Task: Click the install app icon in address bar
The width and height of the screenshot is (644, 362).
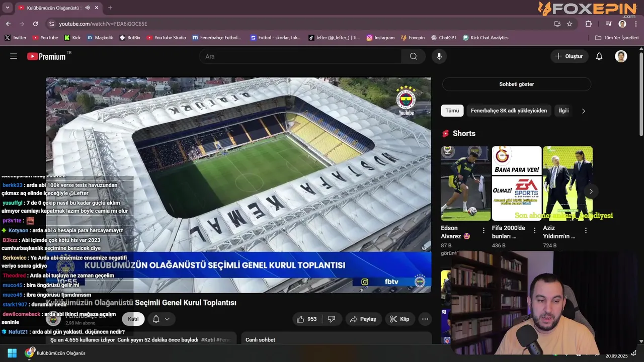Action: click(x=557, y=24)
